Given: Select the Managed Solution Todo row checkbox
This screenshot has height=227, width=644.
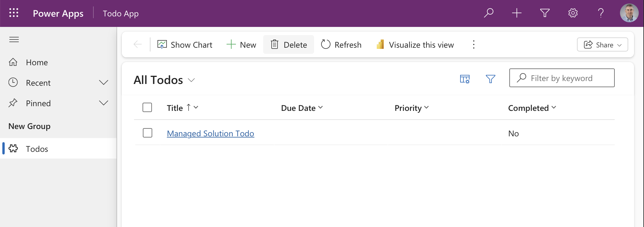Looking at the screenshot, I should click(148, 133).
